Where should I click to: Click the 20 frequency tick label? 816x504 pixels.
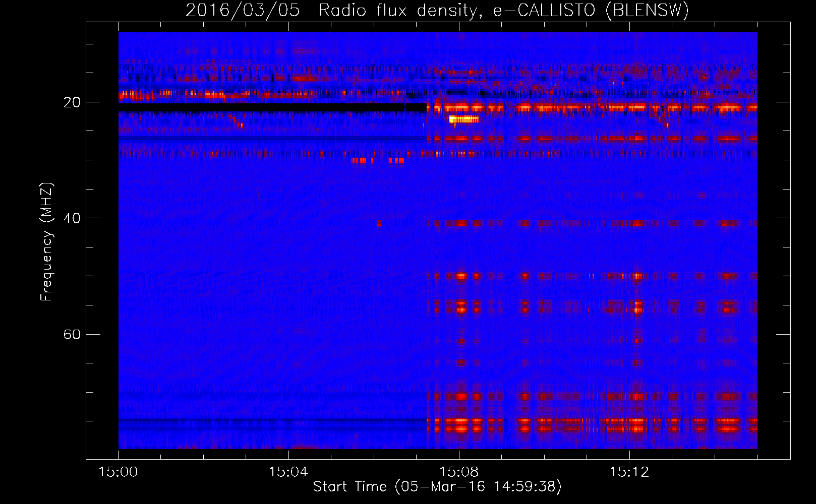coord(72,102)
